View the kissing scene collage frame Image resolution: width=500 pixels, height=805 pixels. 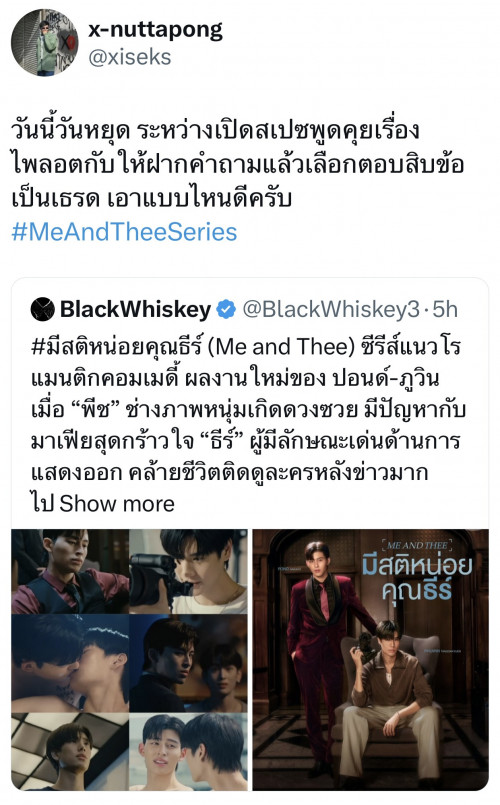70,663
